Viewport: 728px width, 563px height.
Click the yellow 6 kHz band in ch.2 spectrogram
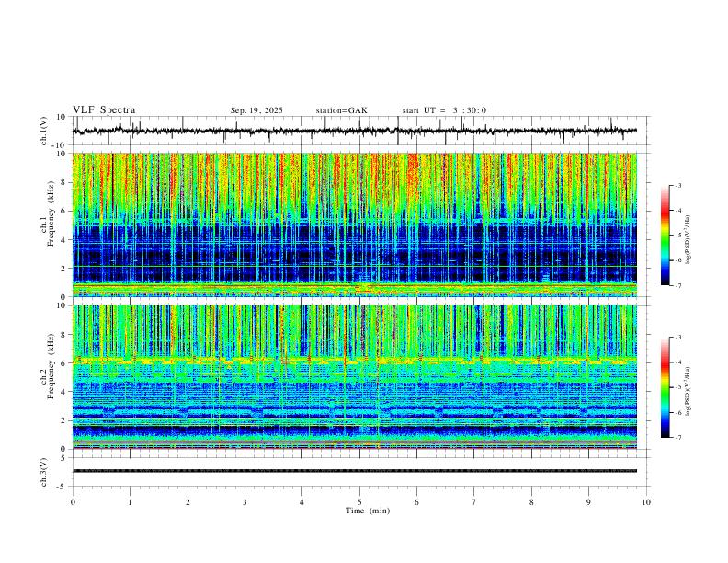point(354,361)
